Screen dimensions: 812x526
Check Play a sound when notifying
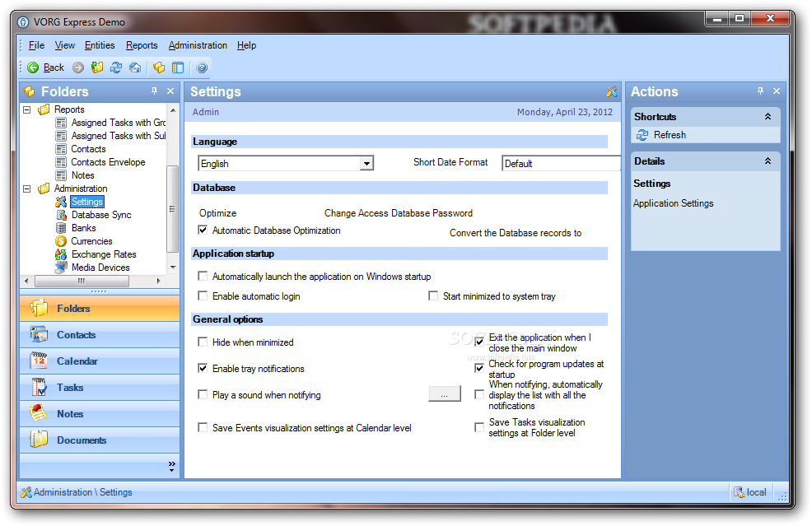tap(203, 395)
